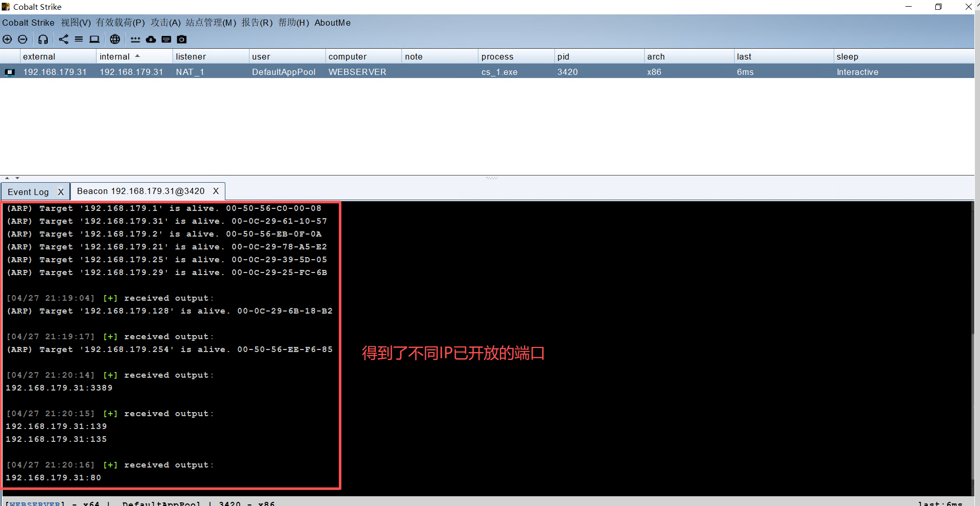
Task: Switch to pivot graph view icon
Action: (x=64, y=40)
